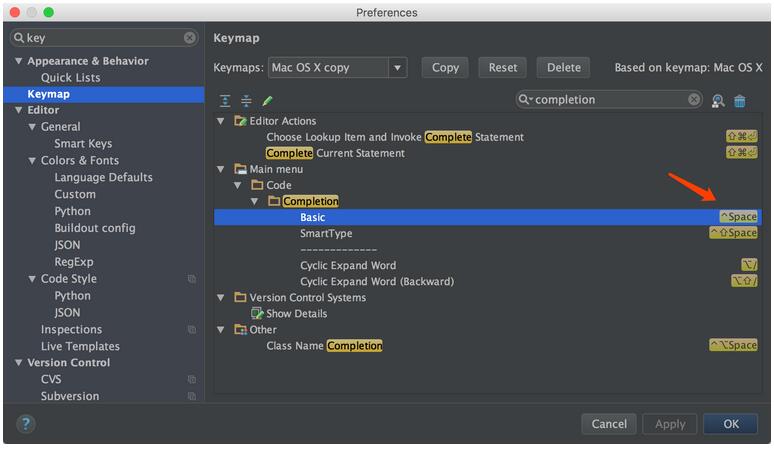Click the Expand All icon in keymap toolbar
The height and width of the screenshot is (449, 774).
point(225,101)
